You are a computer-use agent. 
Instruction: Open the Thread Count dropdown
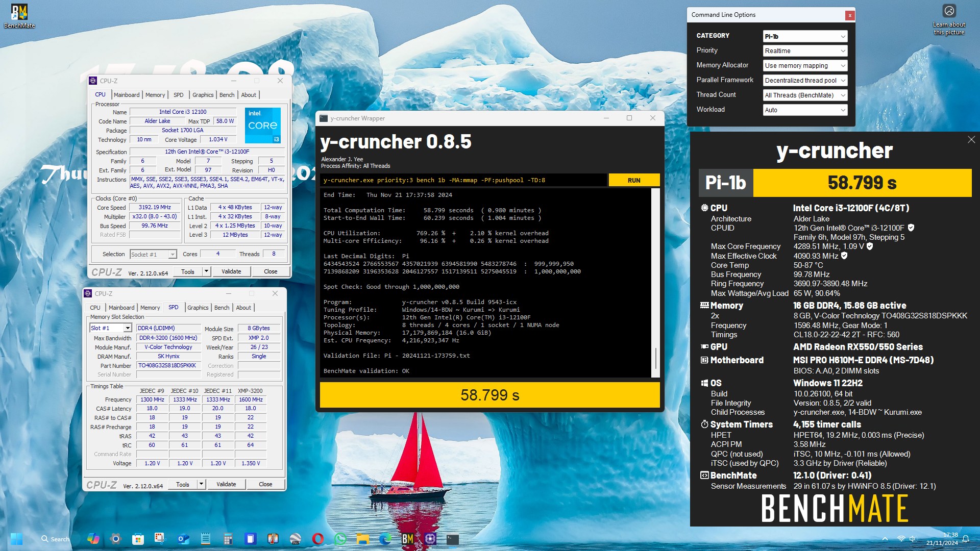tap(805, 95)
